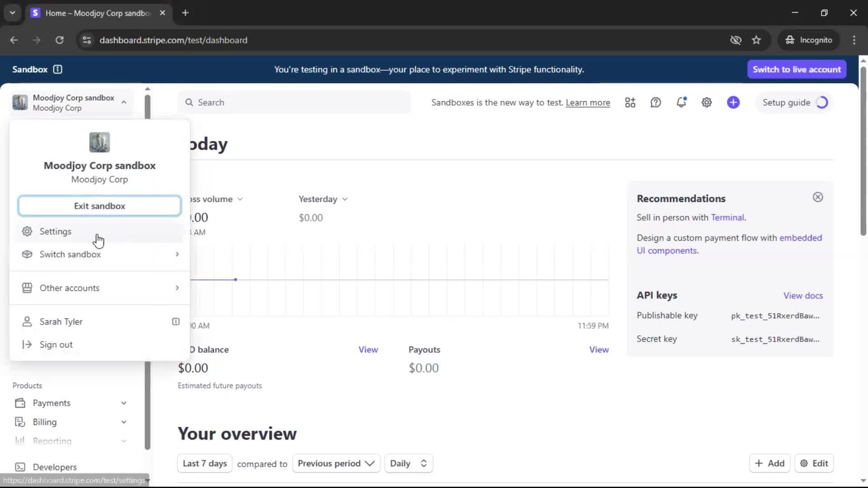Click the Edit button in overview

click(814, 464)
